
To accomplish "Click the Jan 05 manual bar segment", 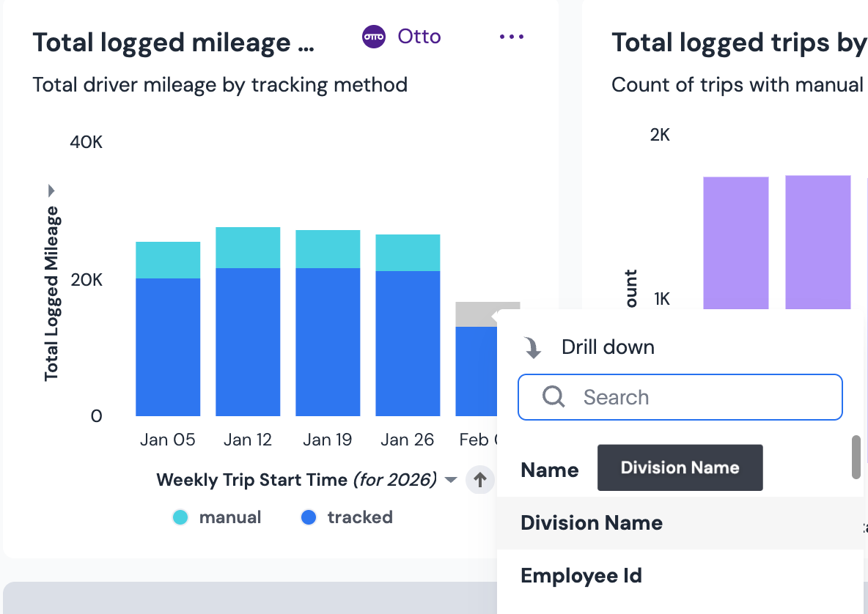I will (168, 260).
